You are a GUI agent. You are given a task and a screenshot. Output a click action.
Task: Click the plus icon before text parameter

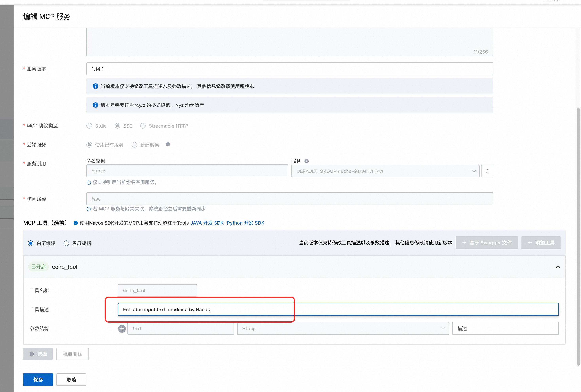(x=122, y=329)
